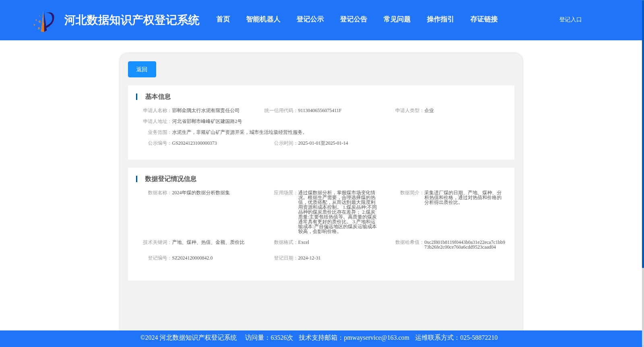The height and width of the screenshot is (347, 644).
Task: Click the 数据简介 description text
Action: coord(463,197)
